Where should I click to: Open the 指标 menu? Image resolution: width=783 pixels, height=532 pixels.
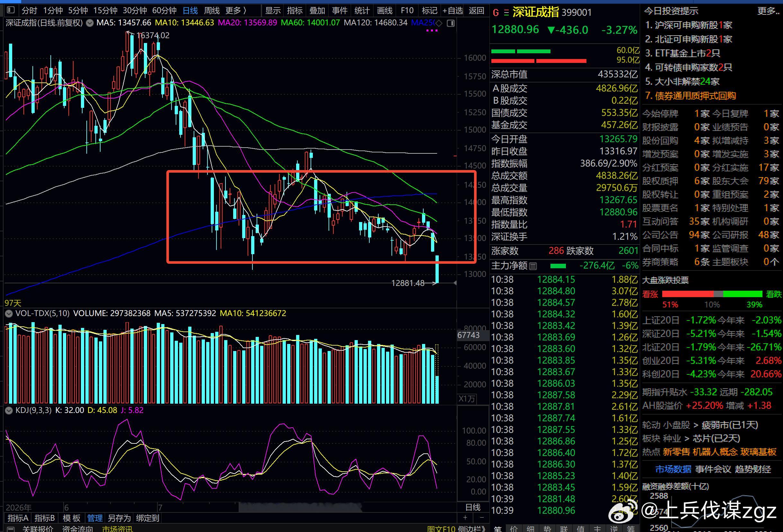point(295,11)
